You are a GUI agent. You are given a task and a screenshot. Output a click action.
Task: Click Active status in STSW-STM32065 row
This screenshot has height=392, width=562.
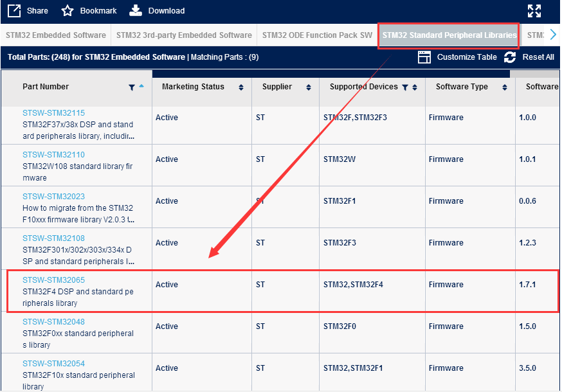click(167, 285)
